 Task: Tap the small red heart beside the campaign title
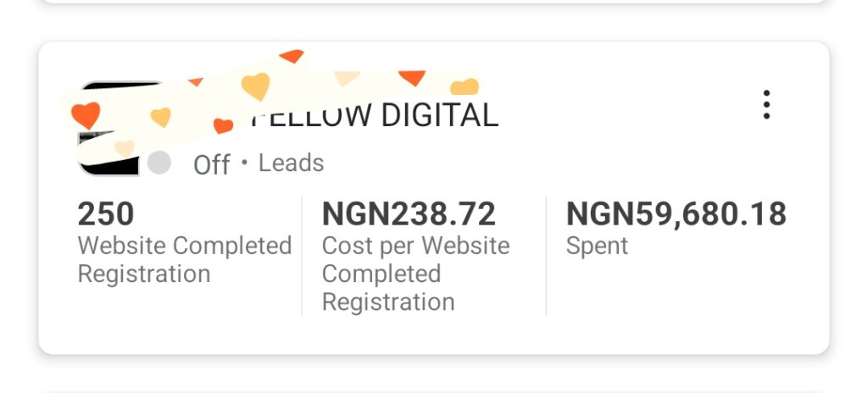coord(223,125)
